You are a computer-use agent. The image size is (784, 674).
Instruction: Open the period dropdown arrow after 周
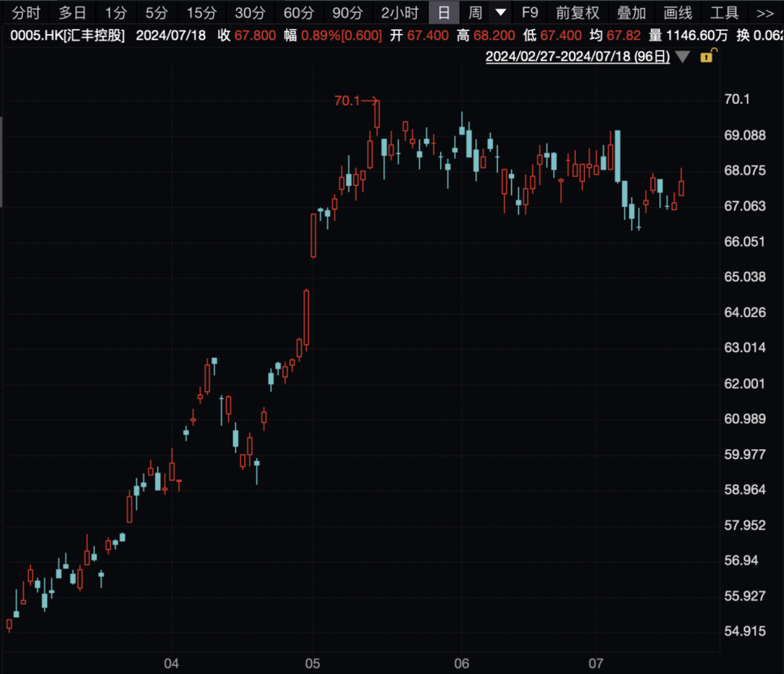click(x=500, y=12)
